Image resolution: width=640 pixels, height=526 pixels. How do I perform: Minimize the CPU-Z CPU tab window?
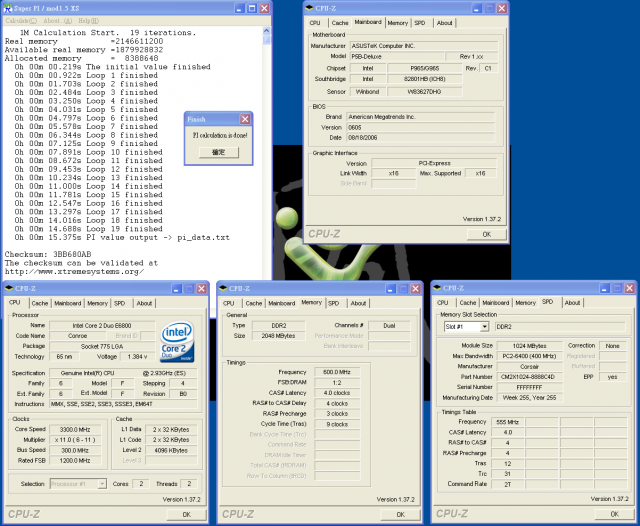[x=176, y=289]
